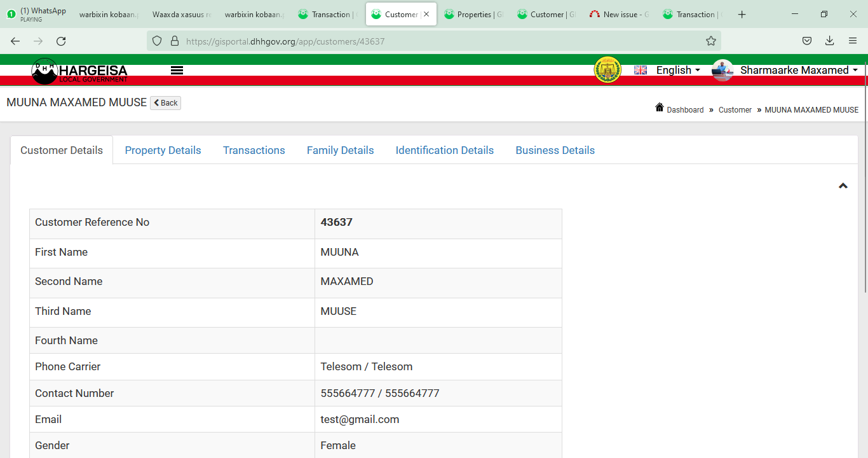Open the Business Details tab
The image size is (868, 458).
(555, 150)
